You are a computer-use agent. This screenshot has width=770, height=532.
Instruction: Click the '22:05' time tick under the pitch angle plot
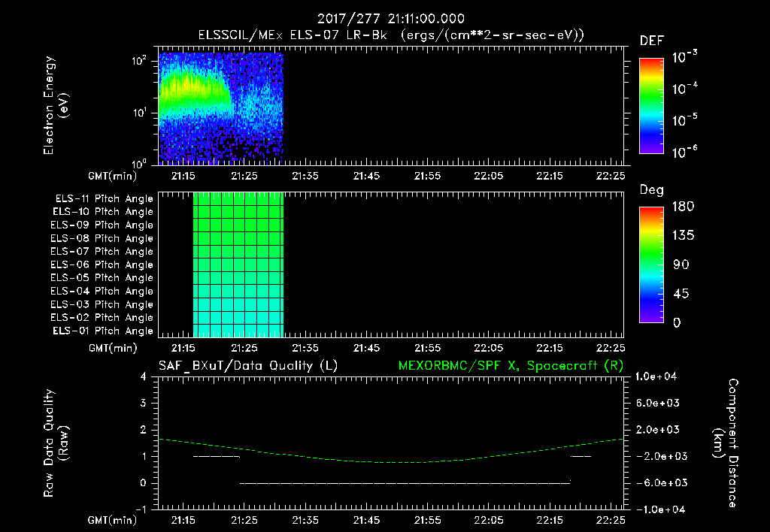click(488, 348)
